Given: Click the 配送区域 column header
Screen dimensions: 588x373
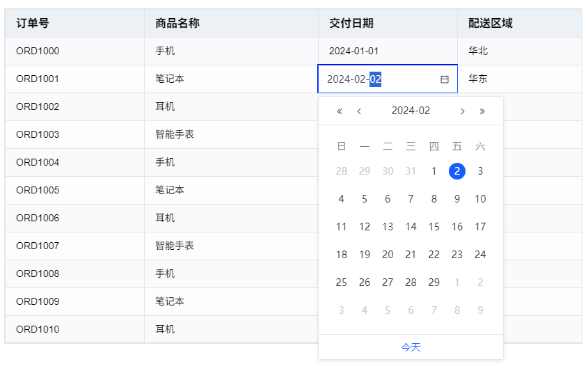Looking at the screenshot, I should tap(491, 23).
